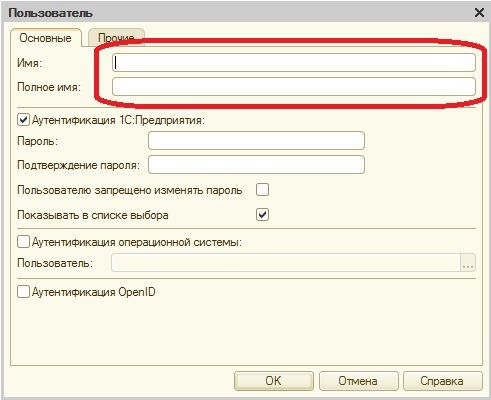Click the Полное имя label text
Image resolution: width=491 pixels, height=400 pixels.
(49, 87)
